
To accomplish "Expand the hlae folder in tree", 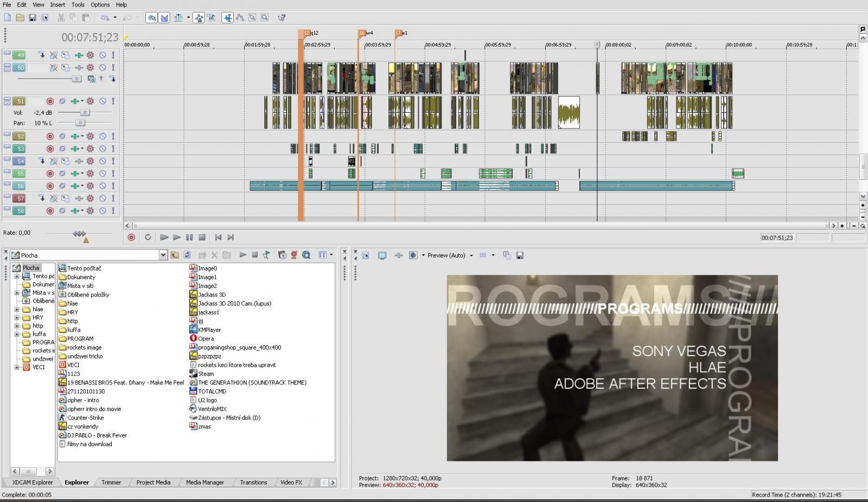I will pos(17,310).
